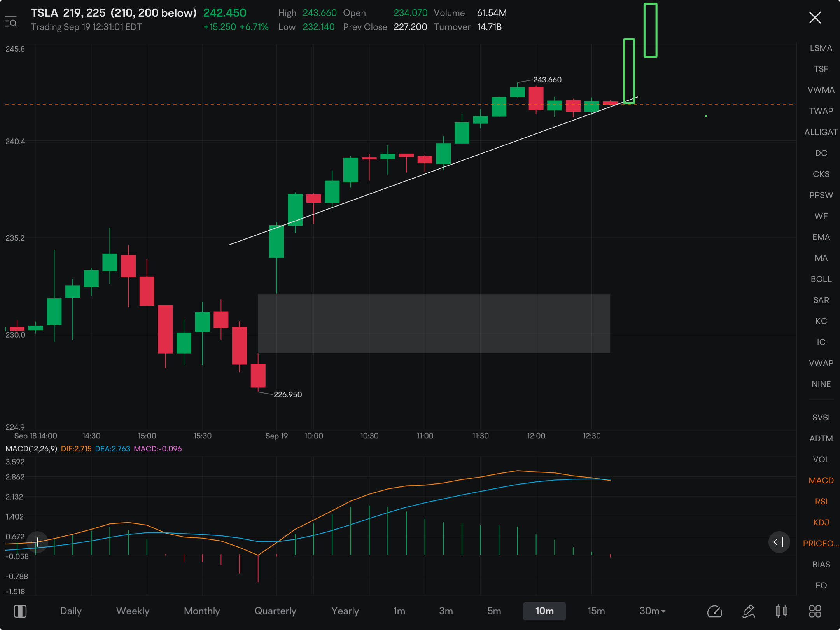Switch to Monthly timeframe
Screen dimensions: 840x630
coord(202,611)
